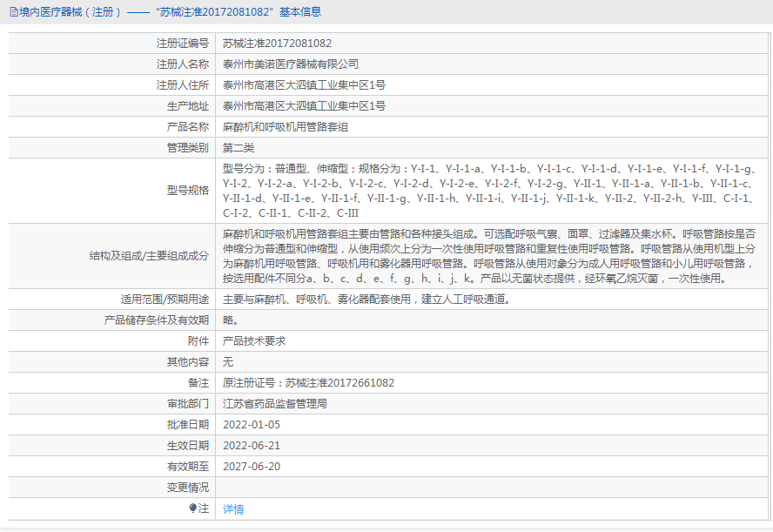Click the lightbulb icon next to 注
The height and width of the screenshot is (532, 773).
click(192, 508)
